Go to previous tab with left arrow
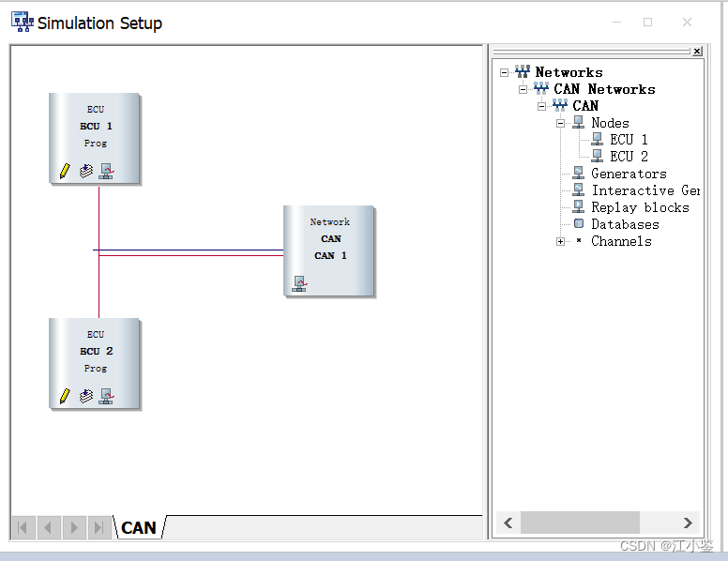Screen dimensions: 728x561 tap(48, 527)
